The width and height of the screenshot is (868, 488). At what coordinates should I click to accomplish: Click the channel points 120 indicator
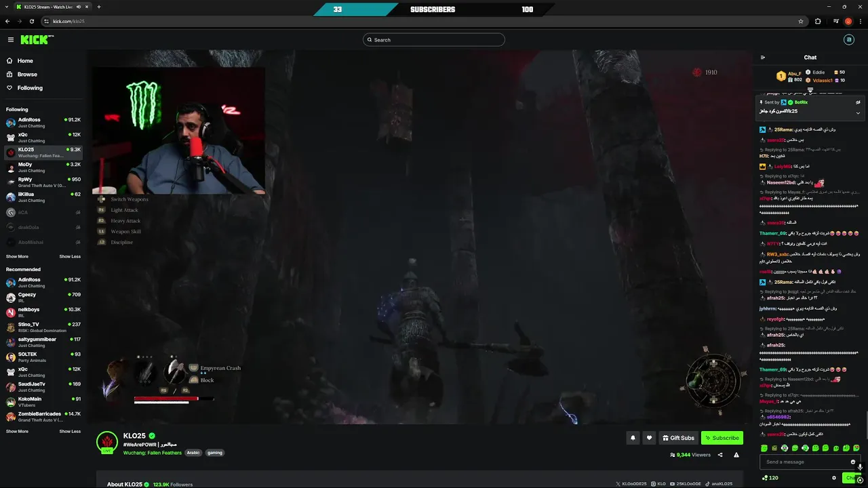[x=770, y=478]
